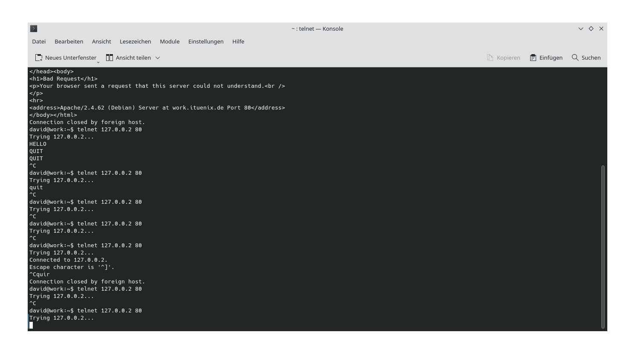Screen dimensions: 635x364
Task: Open the search with the Suchen magnifier icon
Action: (x=575, y=58)
